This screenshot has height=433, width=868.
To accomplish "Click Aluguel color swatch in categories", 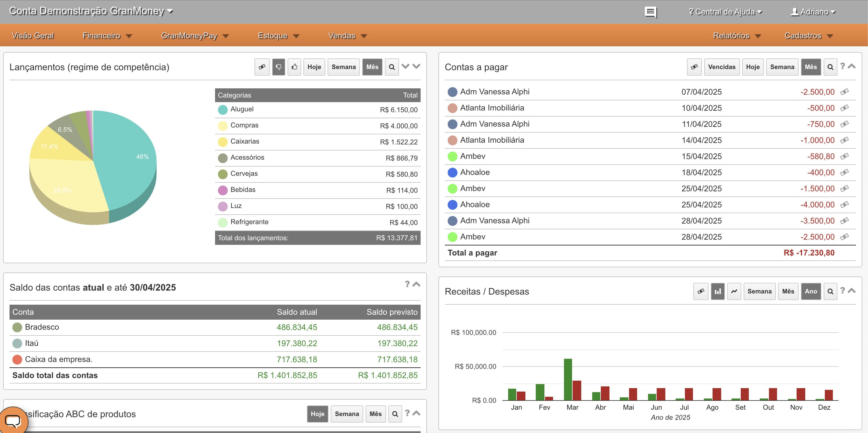I will 223,110.
